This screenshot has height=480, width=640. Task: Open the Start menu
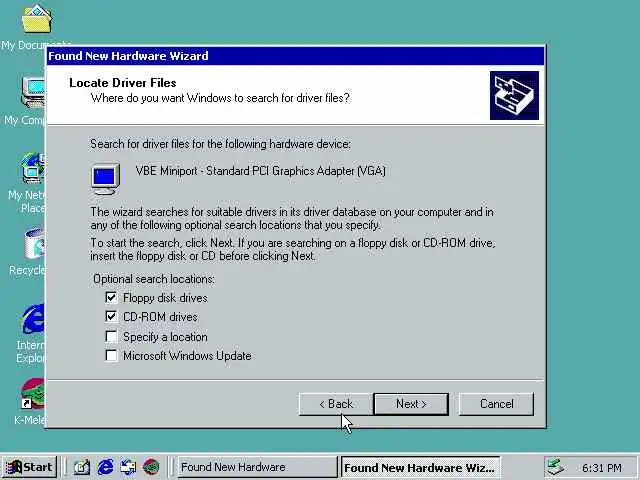tap(29, 467)
